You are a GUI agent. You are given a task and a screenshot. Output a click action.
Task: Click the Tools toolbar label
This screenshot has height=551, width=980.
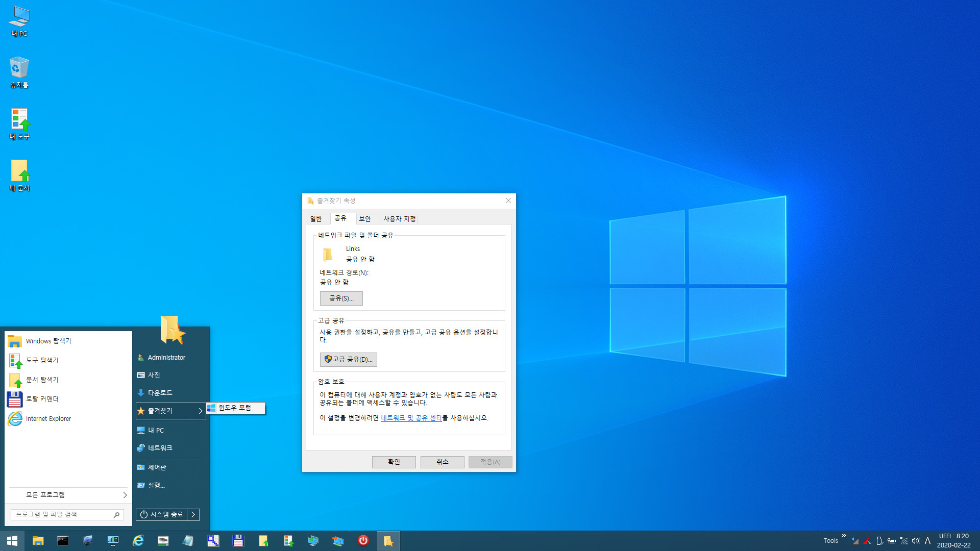[x=830, y=541]
